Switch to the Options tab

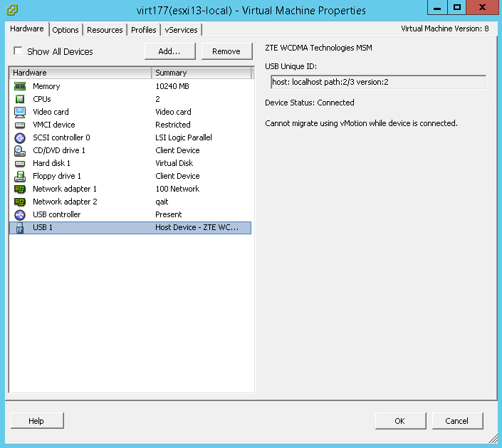click(66, 30)
